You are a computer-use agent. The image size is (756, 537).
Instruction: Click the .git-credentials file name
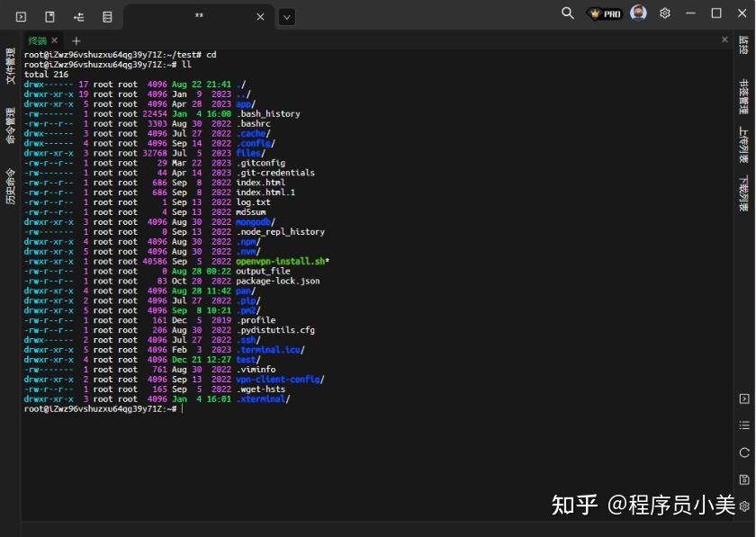(x=275, y=173)
